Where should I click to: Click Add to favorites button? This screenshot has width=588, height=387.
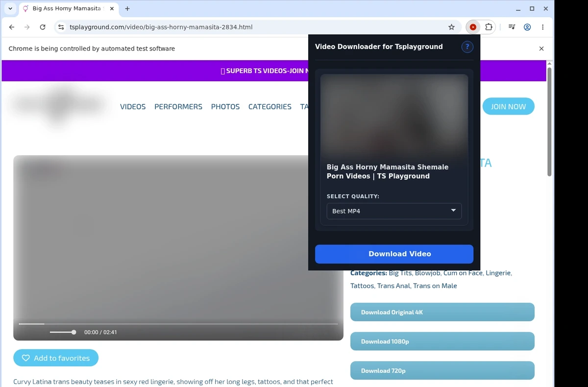pyautogui.click(x=56, y=358)
